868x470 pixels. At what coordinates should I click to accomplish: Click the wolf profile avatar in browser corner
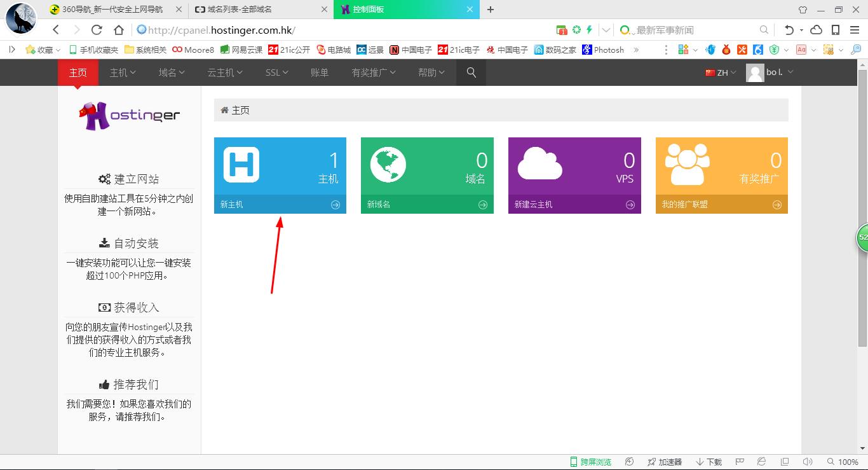tap(21, 18)
